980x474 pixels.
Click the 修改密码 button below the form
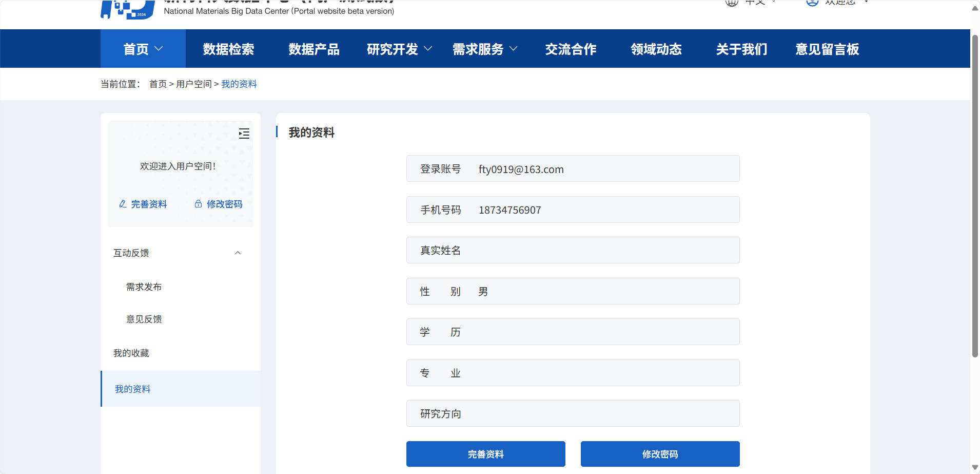(x=660, y=453)
